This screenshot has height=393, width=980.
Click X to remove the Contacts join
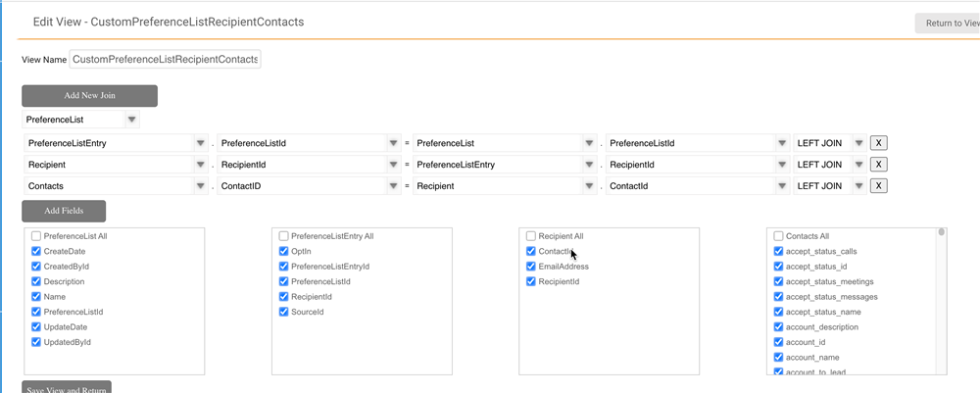tap(878, 186)
